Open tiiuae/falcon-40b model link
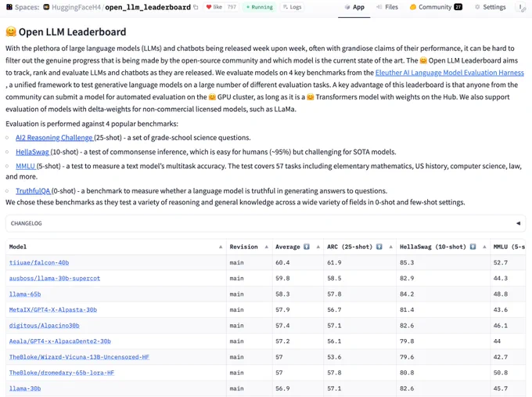Viewport: 532px width, 397px height. tap(39, 262)
